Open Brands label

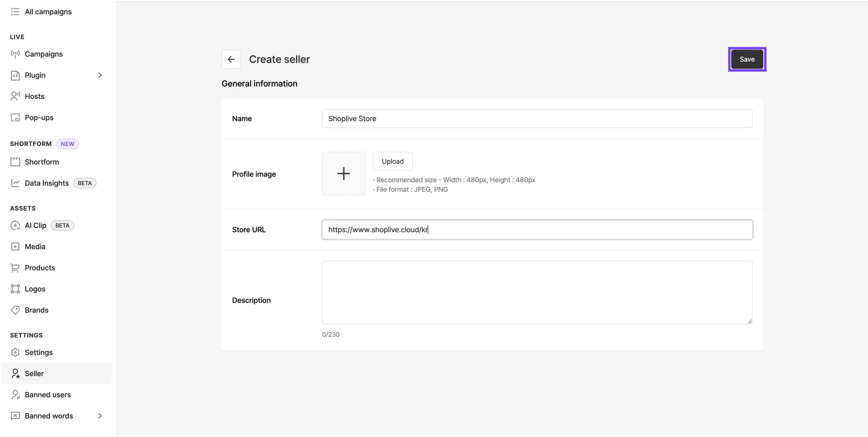tap(37, 310)
